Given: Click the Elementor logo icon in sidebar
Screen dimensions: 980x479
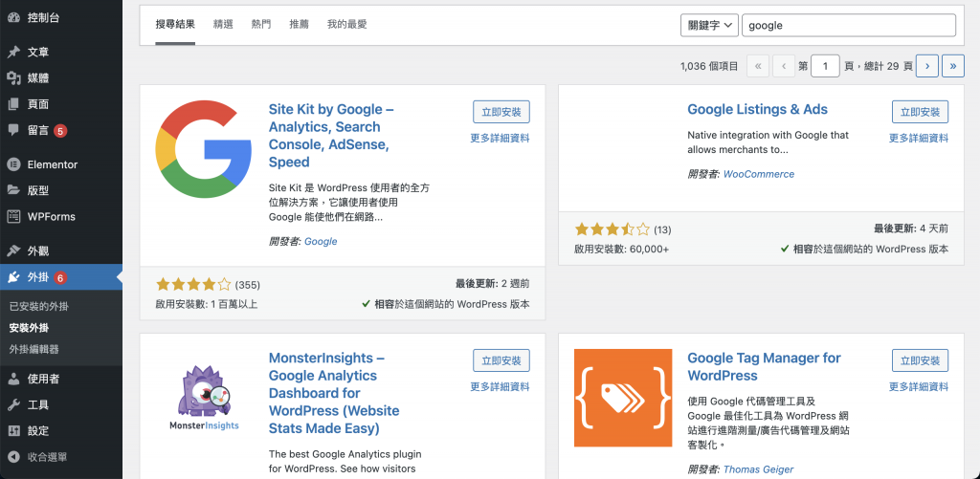Looking at the screenshot, I should click(x=13, y=164).
